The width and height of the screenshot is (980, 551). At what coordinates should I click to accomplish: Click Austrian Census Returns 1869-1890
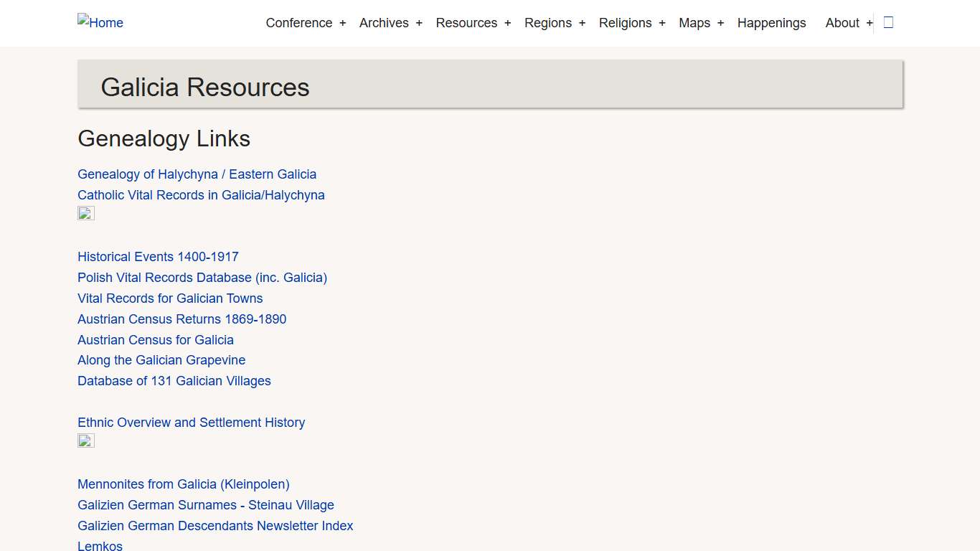pos(182,319)
